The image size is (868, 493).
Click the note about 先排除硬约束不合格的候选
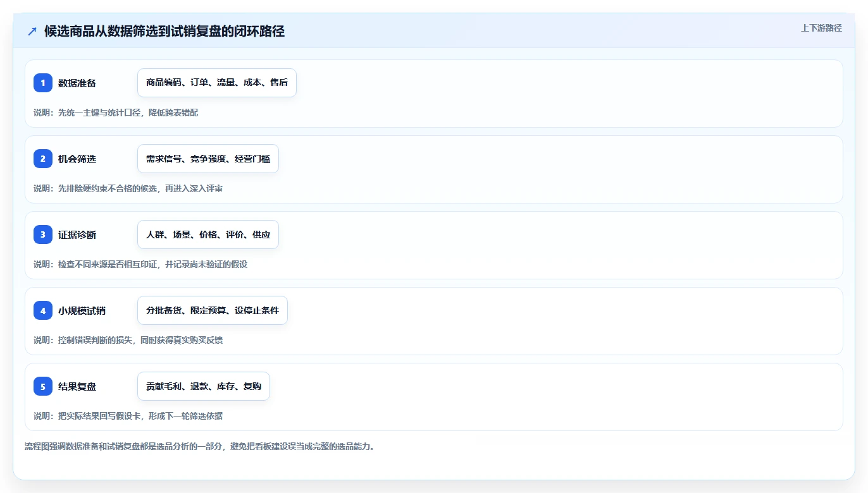[128, 188]
